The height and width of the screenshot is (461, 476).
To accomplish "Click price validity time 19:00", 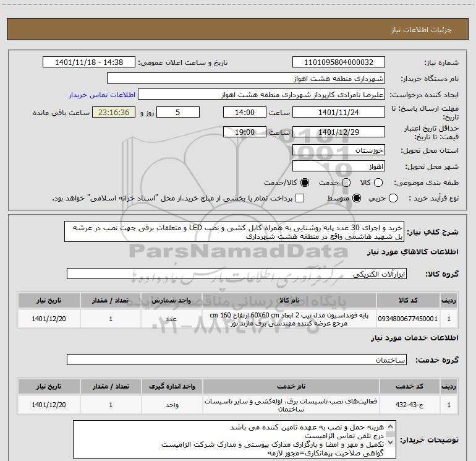I will click(245, 132).
